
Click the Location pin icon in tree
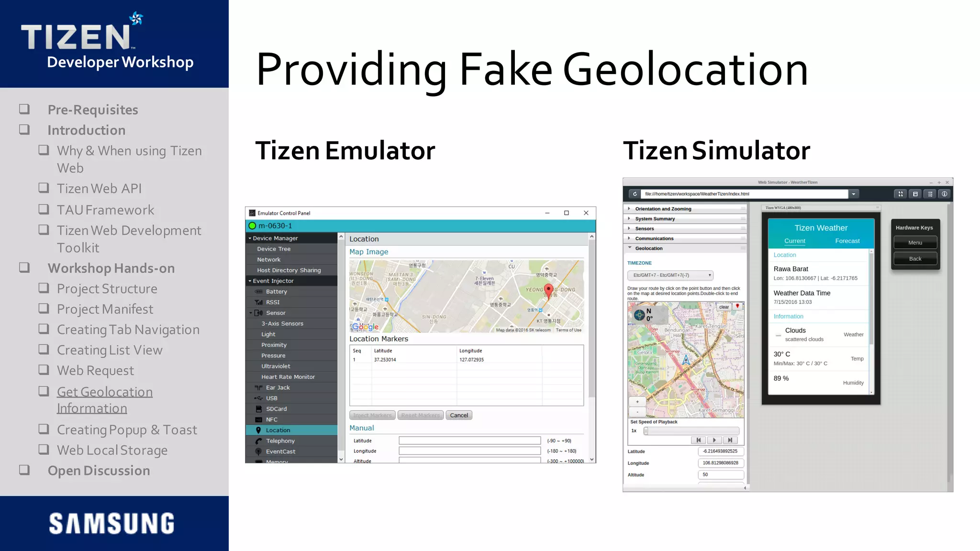coord(258,430)
